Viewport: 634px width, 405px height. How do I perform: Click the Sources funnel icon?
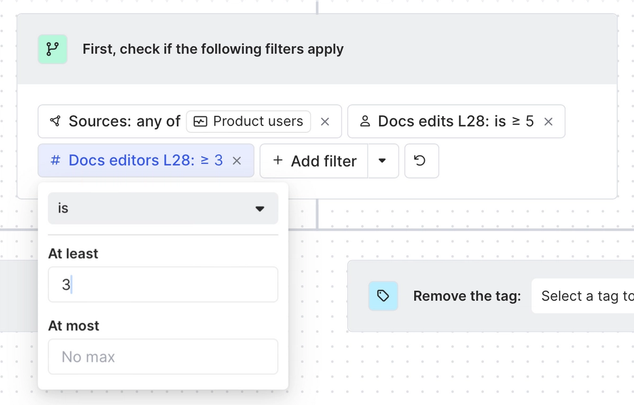[x=54, y=121]
